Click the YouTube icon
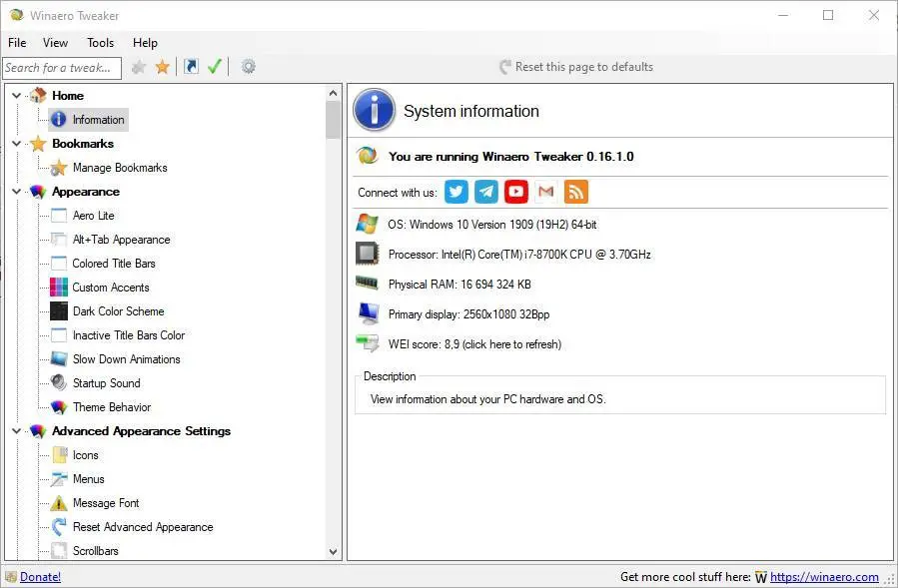 pos(516,192)
